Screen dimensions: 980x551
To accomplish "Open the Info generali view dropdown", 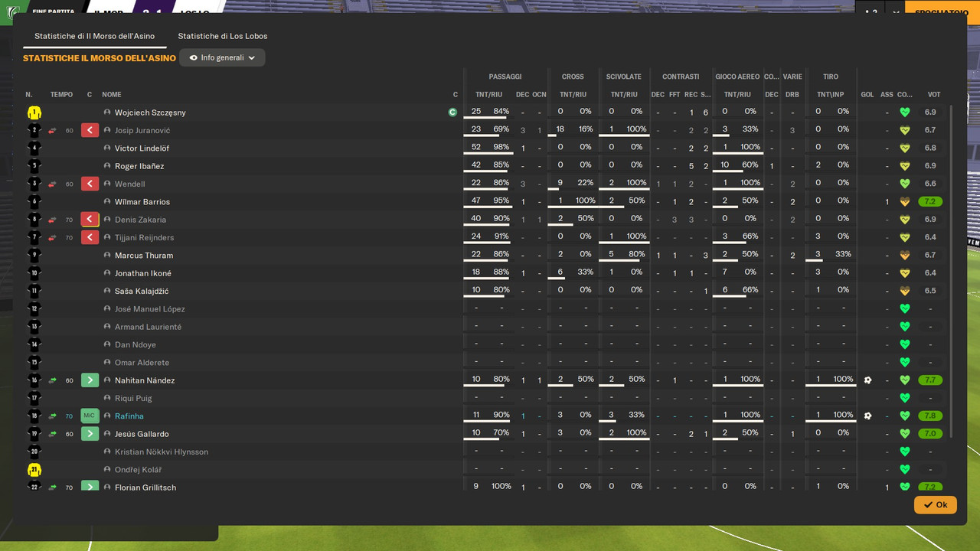I will point(222,57).
